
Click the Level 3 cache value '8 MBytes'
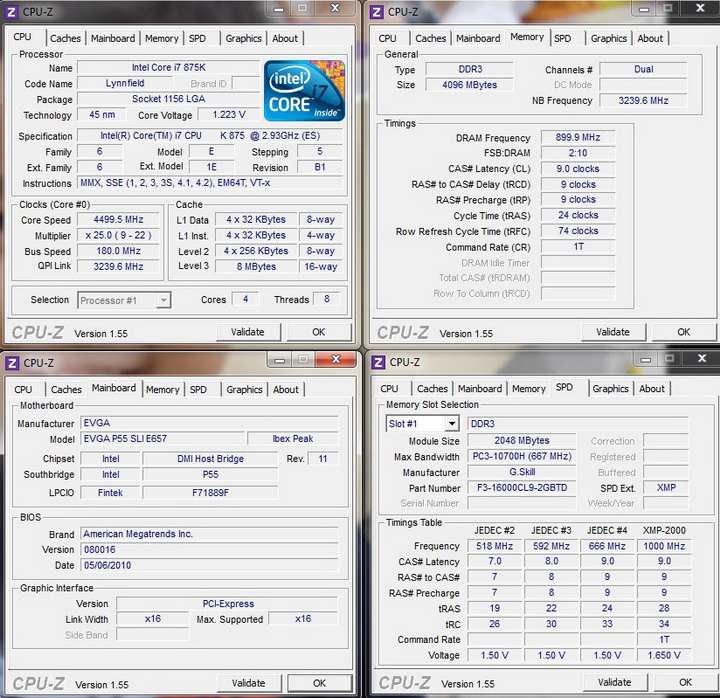click(256, 266)
